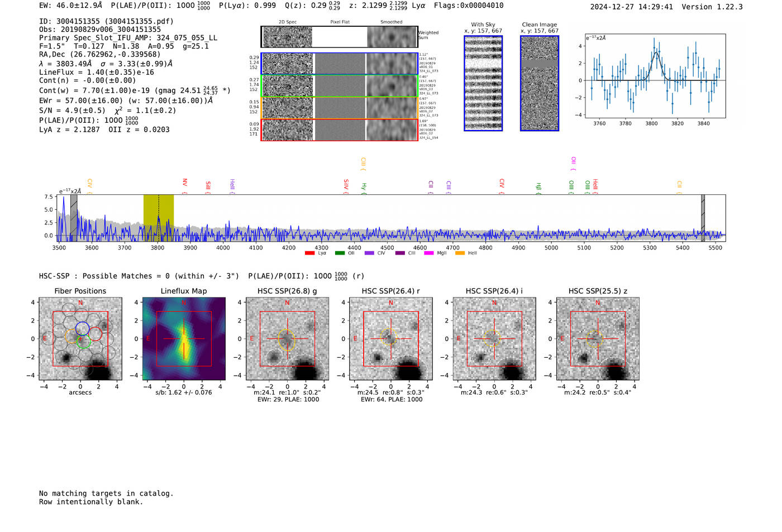This screenshot has height=532, width=782.
Task: Click the 2024-12-27 14:29:41 timestamp
Action: click(632, 7)
